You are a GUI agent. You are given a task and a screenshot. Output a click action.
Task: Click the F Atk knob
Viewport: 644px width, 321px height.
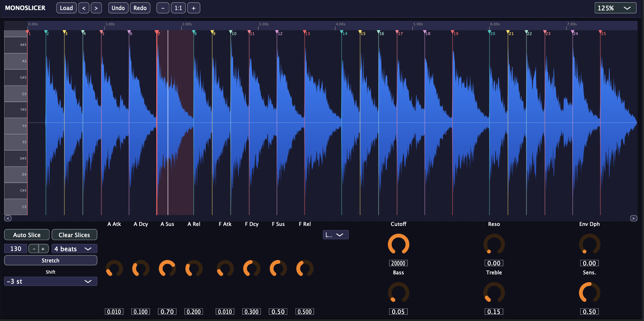click(x=225, y=268)
